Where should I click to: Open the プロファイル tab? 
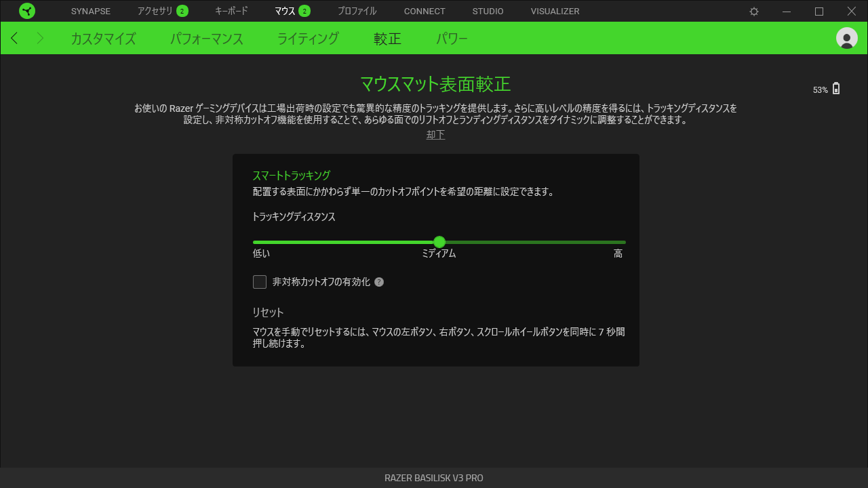tap(357, 11)
